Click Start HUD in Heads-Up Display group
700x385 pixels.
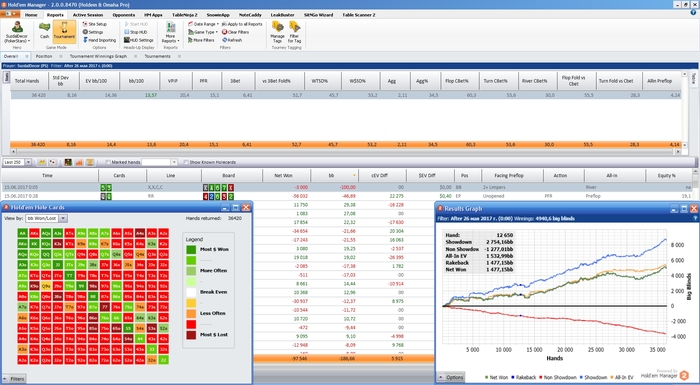pos(136,24)
